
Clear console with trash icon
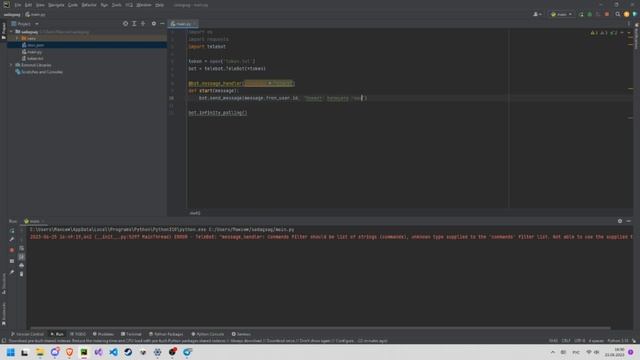[x=22, y=274]
